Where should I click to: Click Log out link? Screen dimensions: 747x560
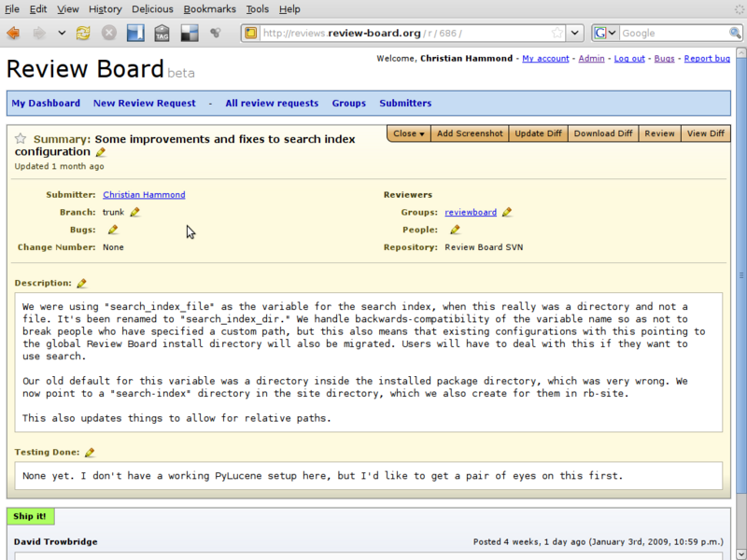pos(629,58)
